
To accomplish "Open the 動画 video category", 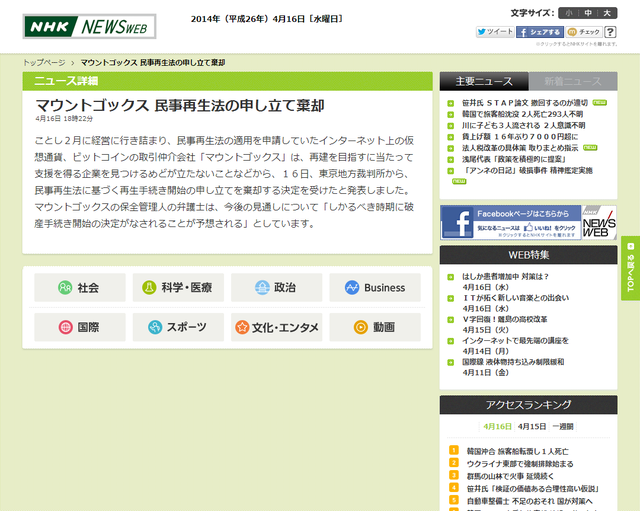I will coord(375,327).
